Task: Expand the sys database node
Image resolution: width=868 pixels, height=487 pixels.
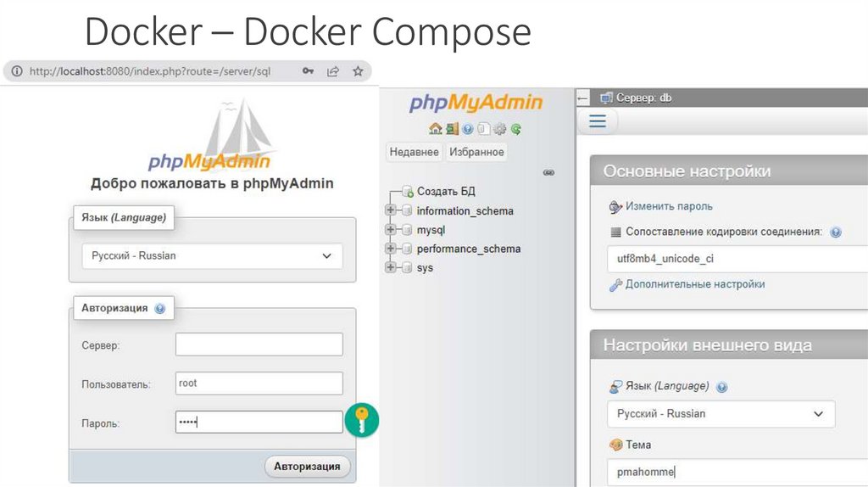Action: 390,266
